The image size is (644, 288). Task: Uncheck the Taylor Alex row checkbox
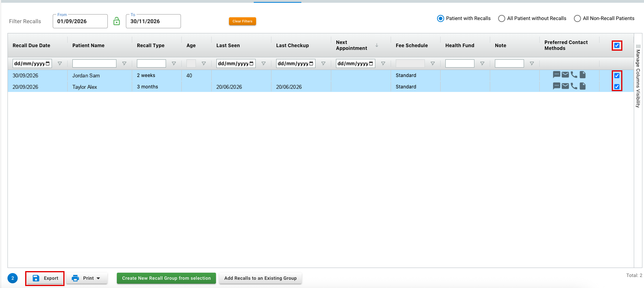click(x=617, y=87)
